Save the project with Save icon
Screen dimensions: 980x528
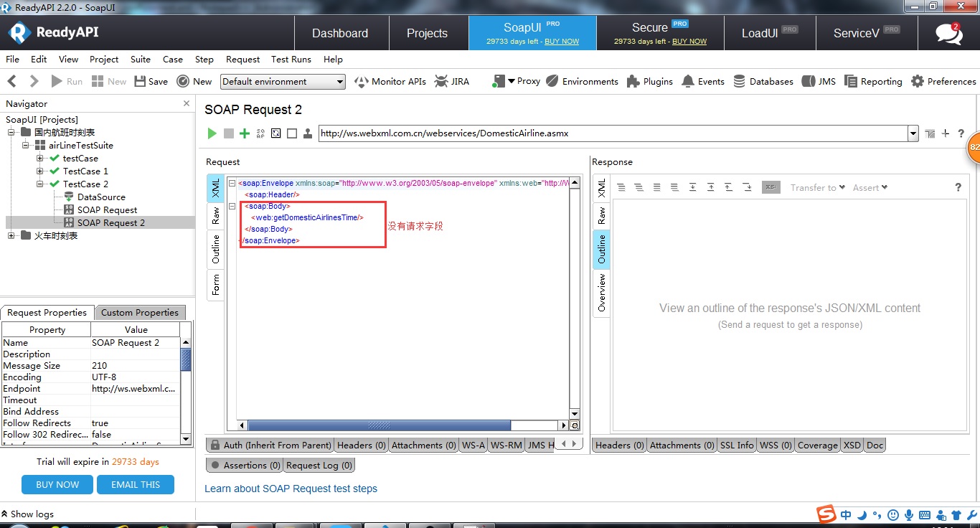point(151,81)
